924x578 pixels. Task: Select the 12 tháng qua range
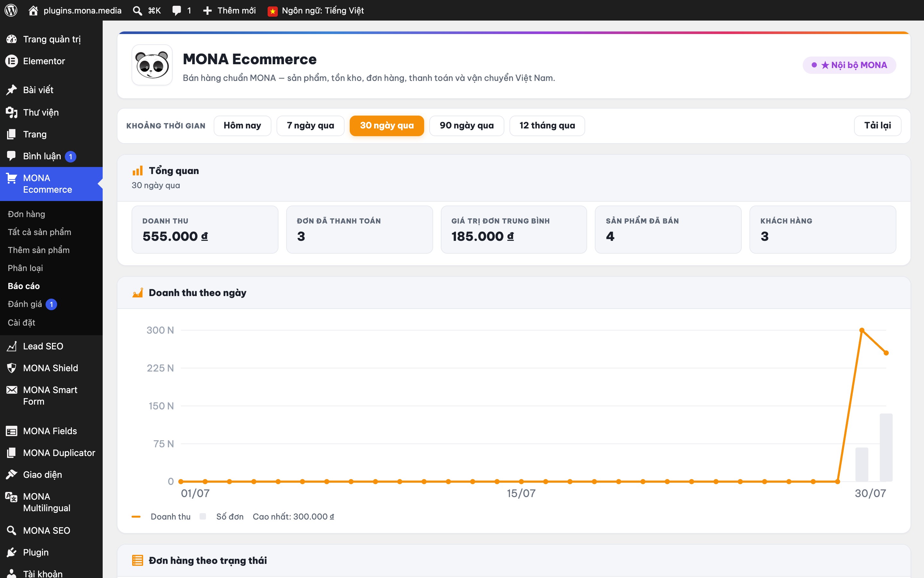click(547, 126)
